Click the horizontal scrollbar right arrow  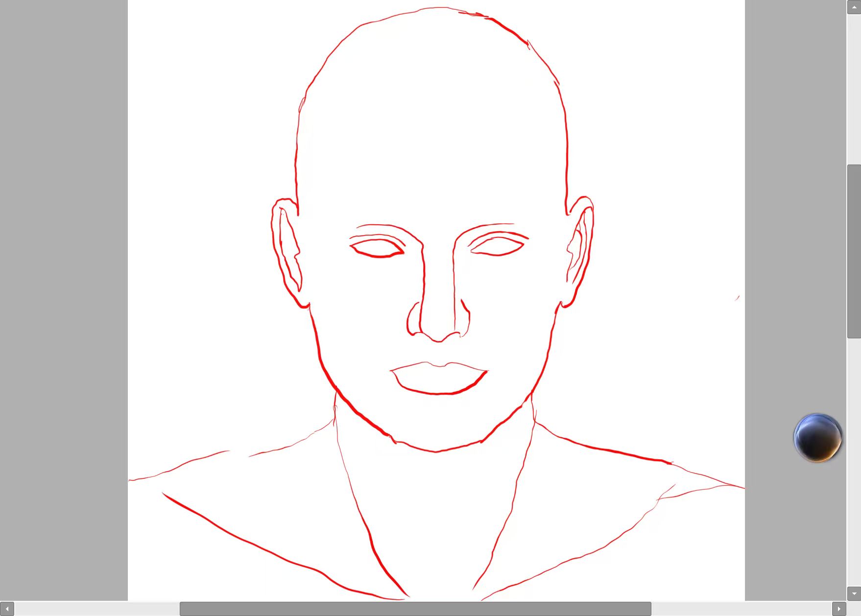839,609
